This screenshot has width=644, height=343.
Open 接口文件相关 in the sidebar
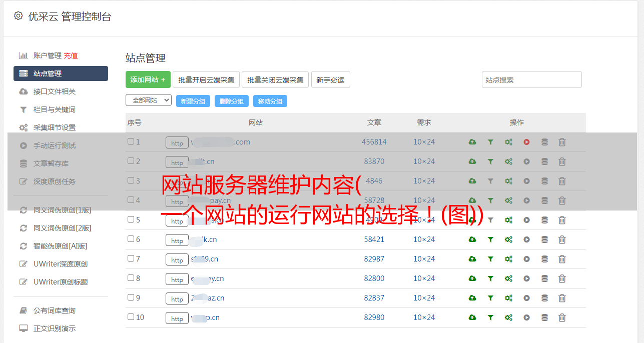tap(55, 91)
